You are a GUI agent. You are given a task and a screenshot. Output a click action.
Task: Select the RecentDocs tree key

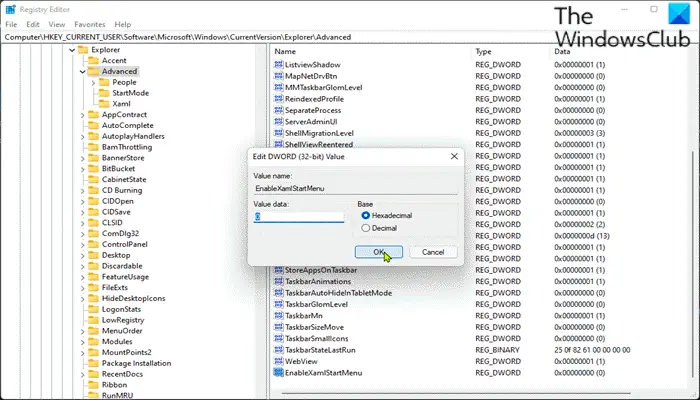click(122, 374)
